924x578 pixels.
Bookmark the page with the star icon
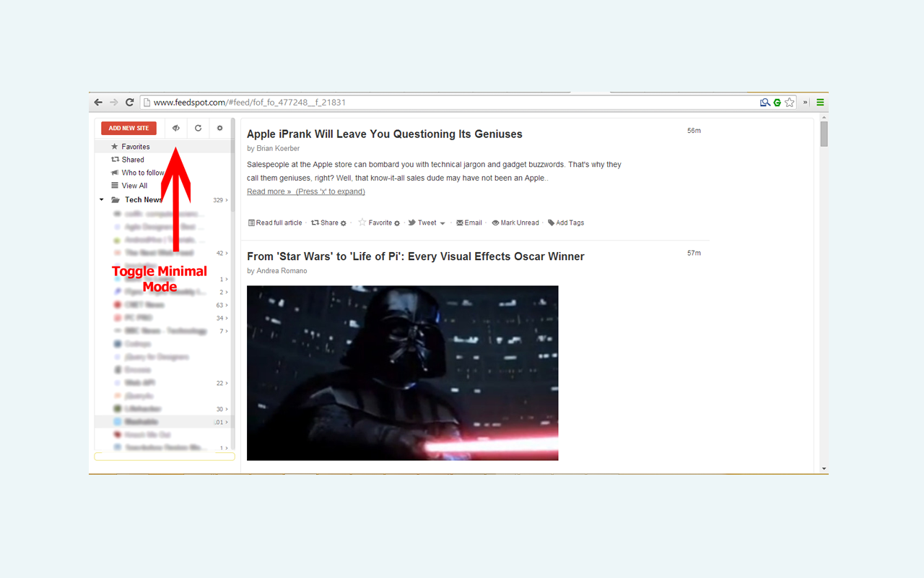coord(790,103)
